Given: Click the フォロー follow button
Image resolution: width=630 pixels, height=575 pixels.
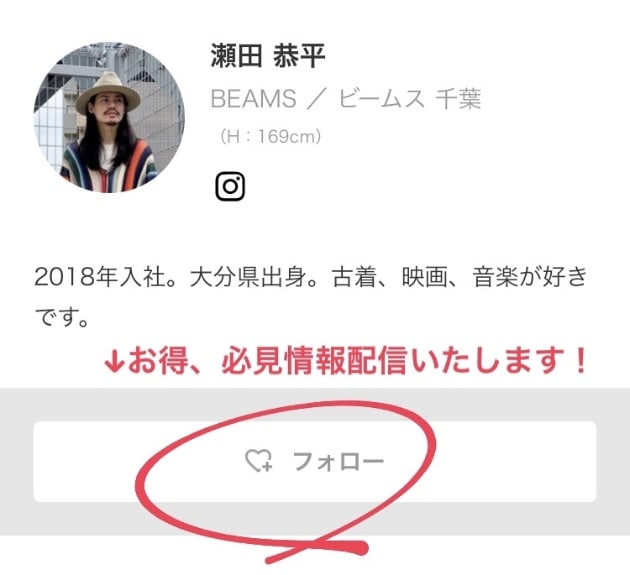Looking at the screenshot, I should click(315, 461).
